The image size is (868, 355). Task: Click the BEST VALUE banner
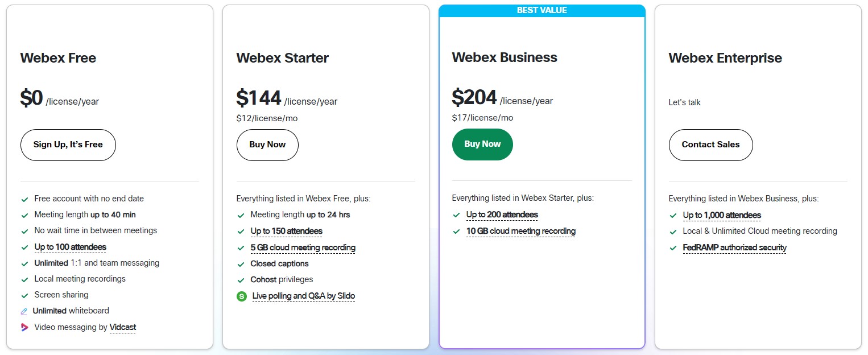pos(542,10)
